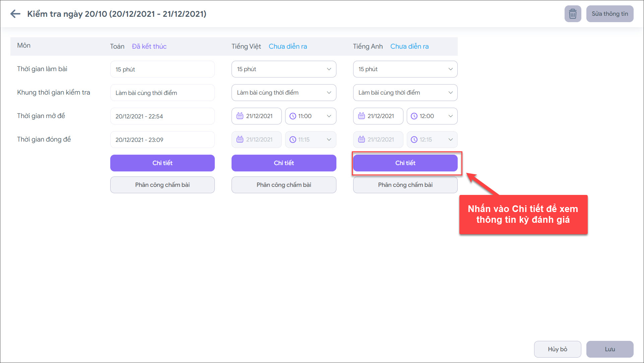Click Chi tiết button under Tiếng Anh

point(405,163)
